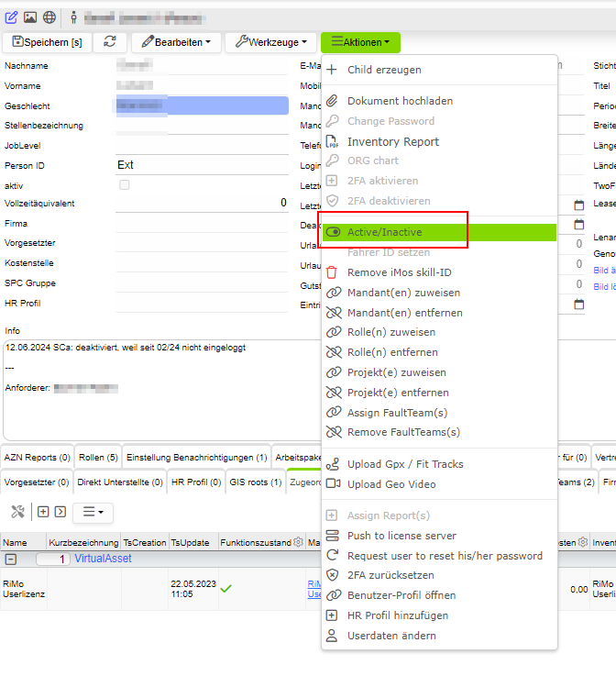The image size is (616, 676).
Task: Sort by the Kurzbezeichnung column header
Action: (83, 543)
